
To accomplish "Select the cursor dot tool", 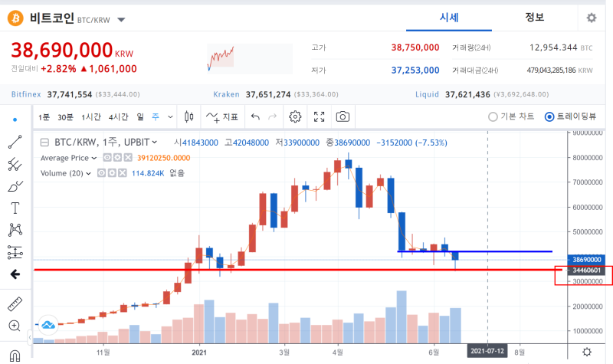I will (15, 120).
